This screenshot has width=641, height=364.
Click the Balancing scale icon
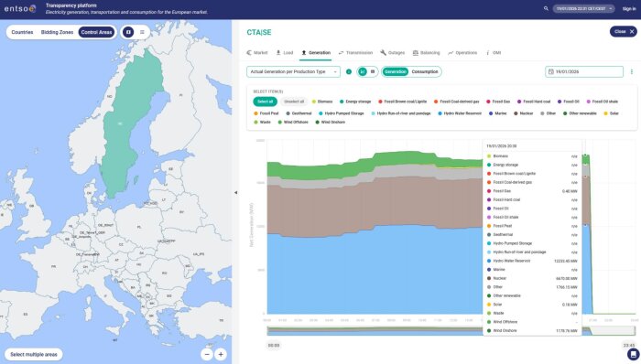416,53
